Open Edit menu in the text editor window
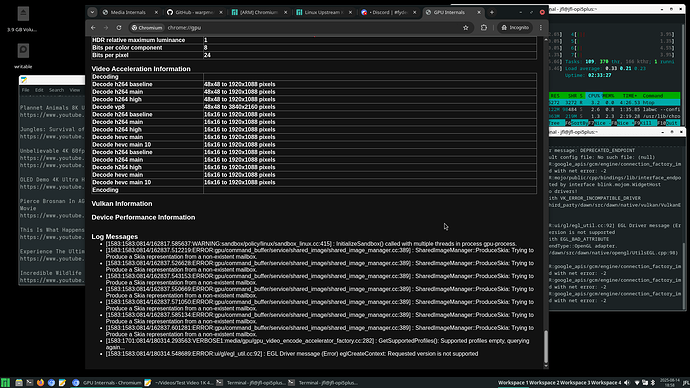690x388 pixels. click(39, 90)
